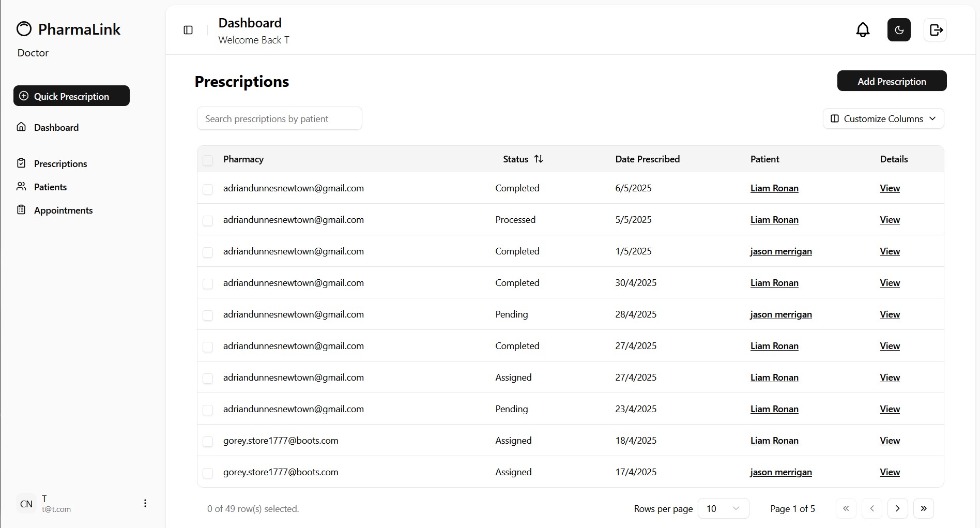Go to the next page arrow
980x528 pixels.
(x=898, y=508)
